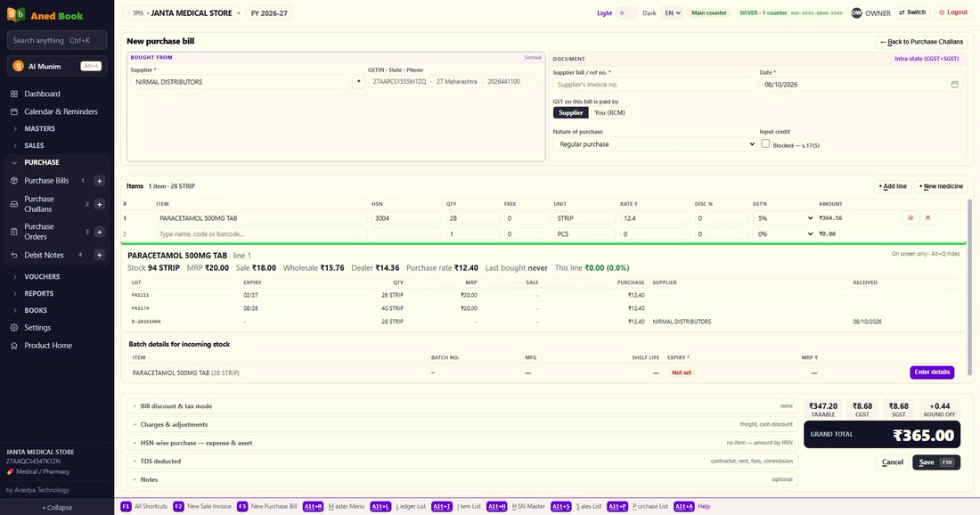Tick the Blocked s.17(5) input credit checkbox

click(765, 143)
